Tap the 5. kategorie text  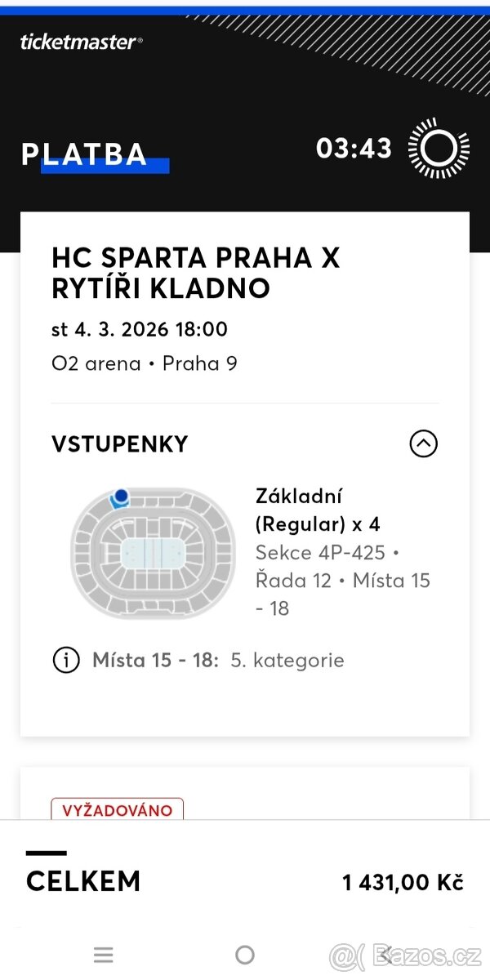coord(287,660)
